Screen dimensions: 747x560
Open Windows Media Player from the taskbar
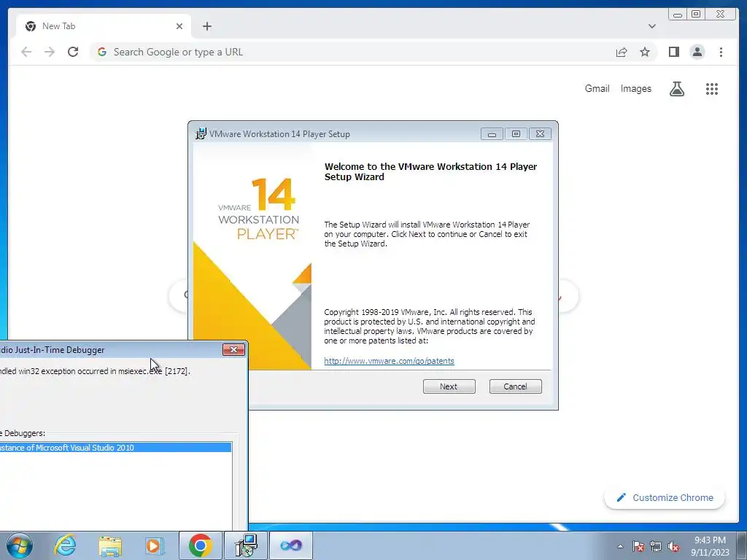coord(154,545)
